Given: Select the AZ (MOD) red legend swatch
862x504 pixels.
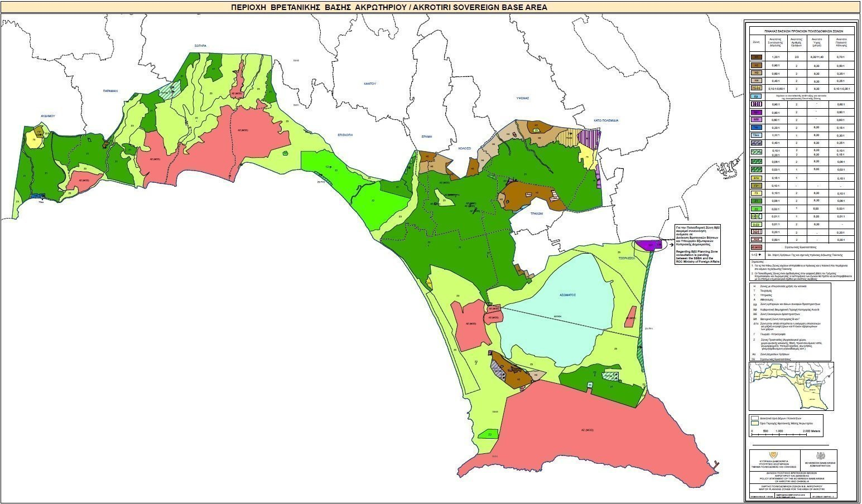Looking at the screenshot, I should 757,246.
